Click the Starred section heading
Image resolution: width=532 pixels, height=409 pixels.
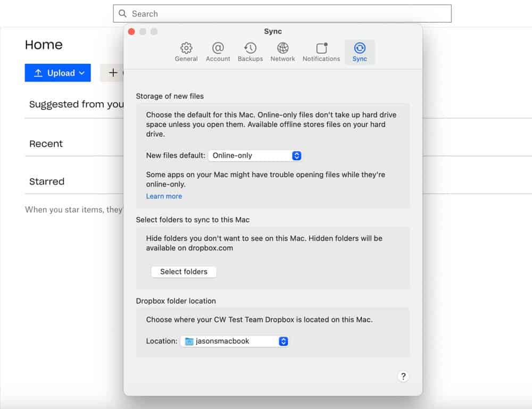(x=47, y=181)
